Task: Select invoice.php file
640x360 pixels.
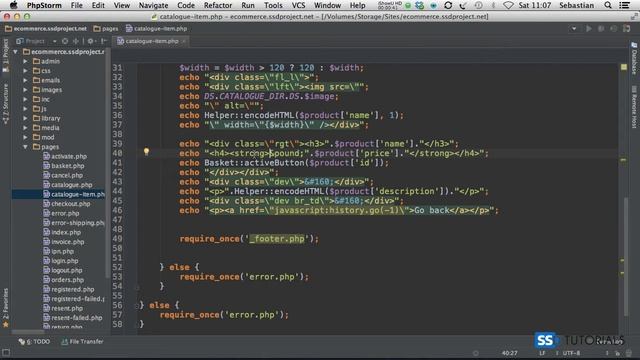Action: [63, 242]
